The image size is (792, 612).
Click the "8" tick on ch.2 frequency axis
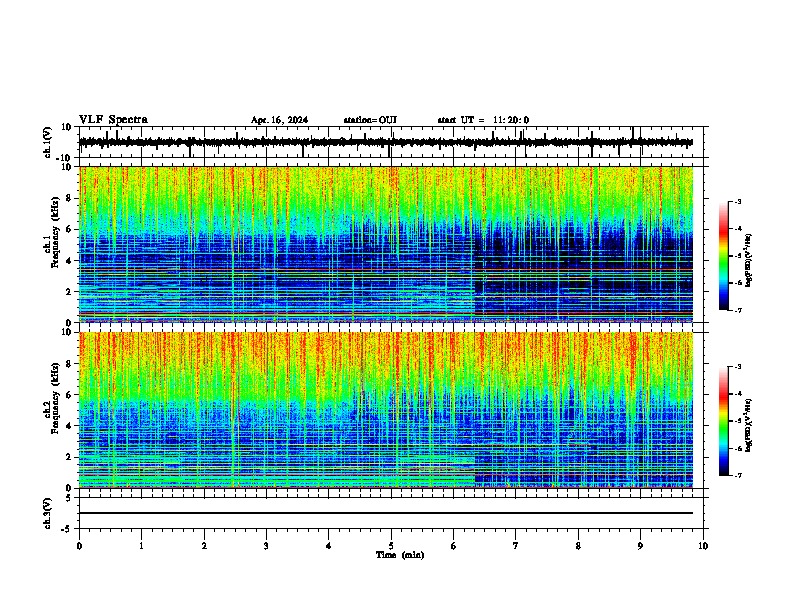click(x=70, y=364)
